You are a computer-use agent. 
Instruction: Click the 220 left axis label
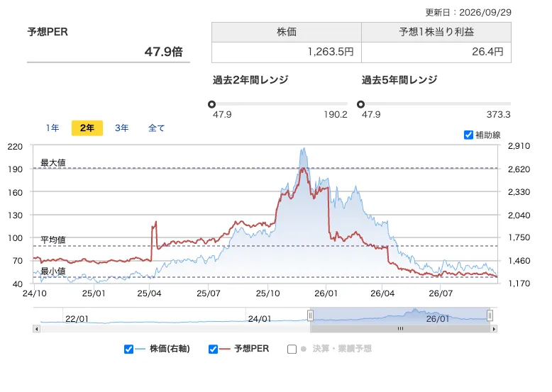15,146
